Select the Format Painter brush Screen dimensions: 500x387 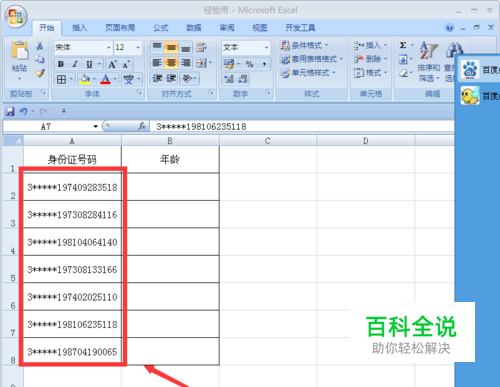click(x=40, y=73)
